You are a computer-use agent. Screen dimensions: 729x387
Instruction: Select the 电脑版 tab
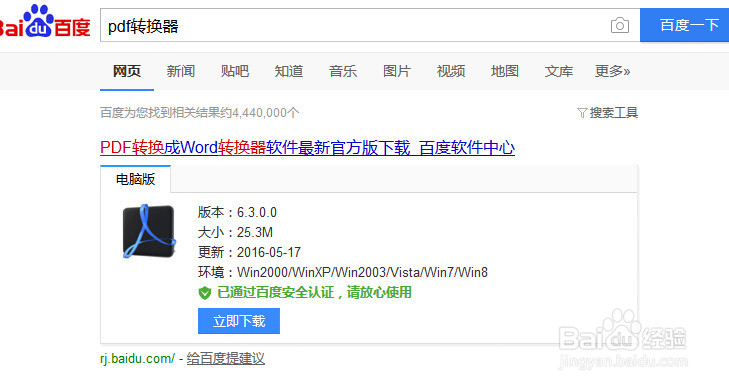pyautogui.click(x=135, y=179)
